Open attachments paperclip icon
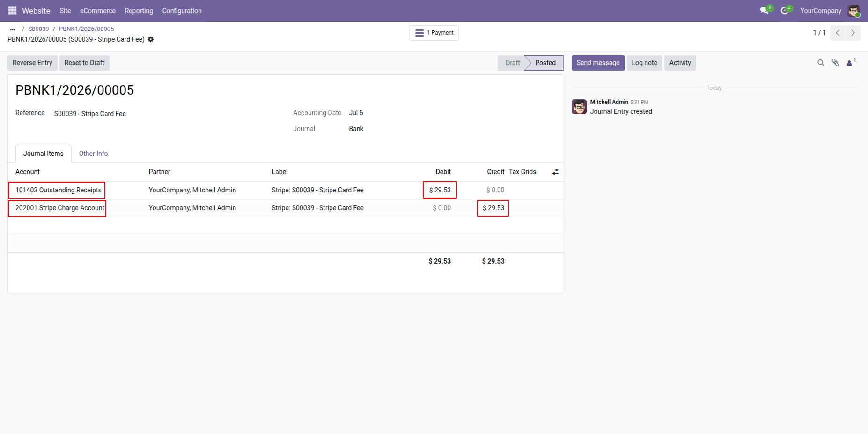868x434 pixels. click(835, 63)
